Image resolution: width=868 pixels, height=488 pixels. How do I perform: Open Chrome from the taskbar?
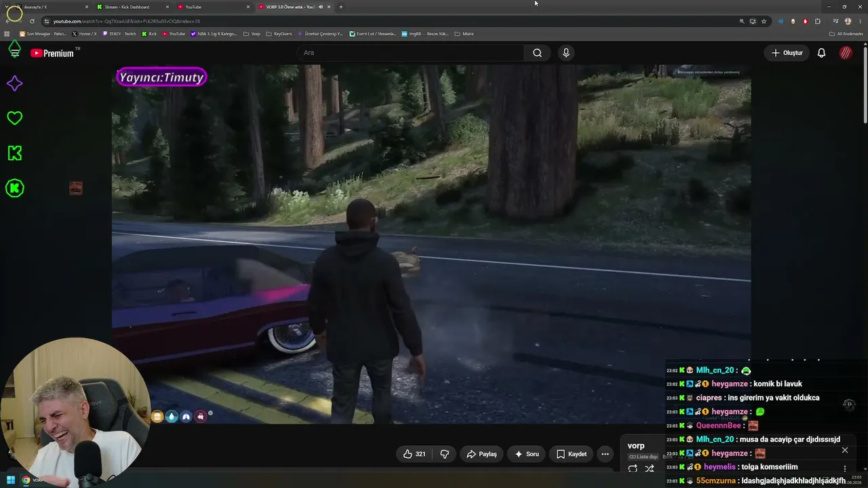[x=26, y=481]
